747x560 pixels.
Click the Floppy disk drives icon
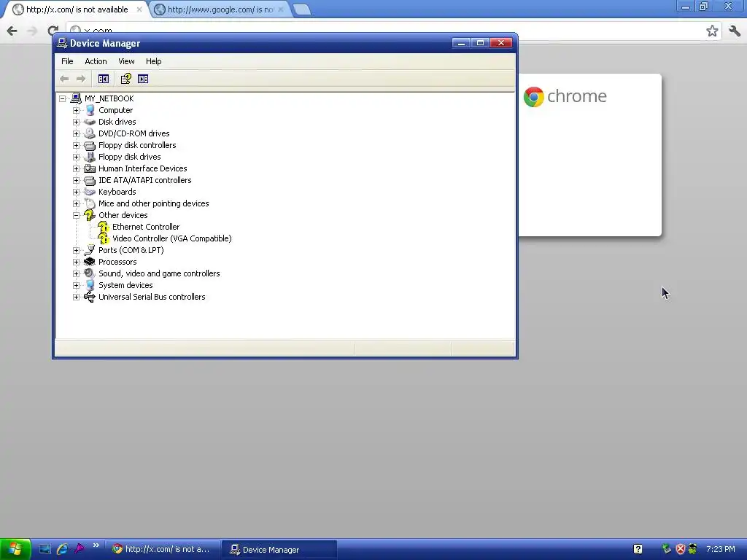point(90,157)
